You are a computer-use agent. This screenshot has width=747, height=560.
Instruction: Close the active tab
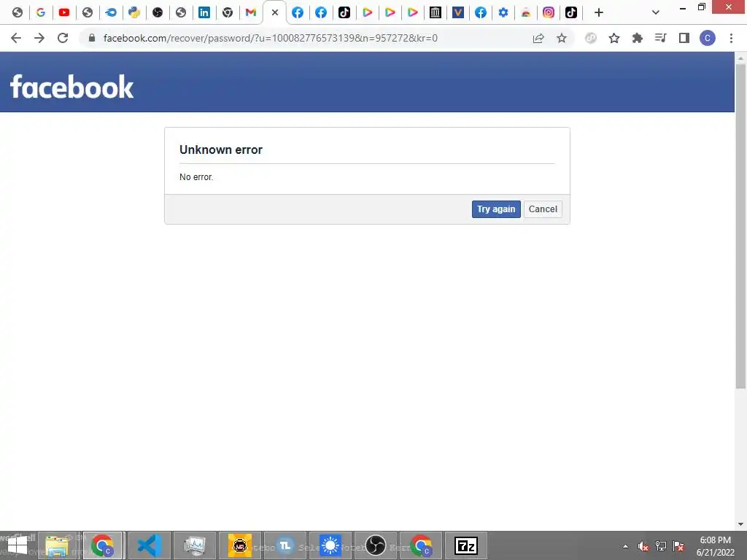point(275,13)
